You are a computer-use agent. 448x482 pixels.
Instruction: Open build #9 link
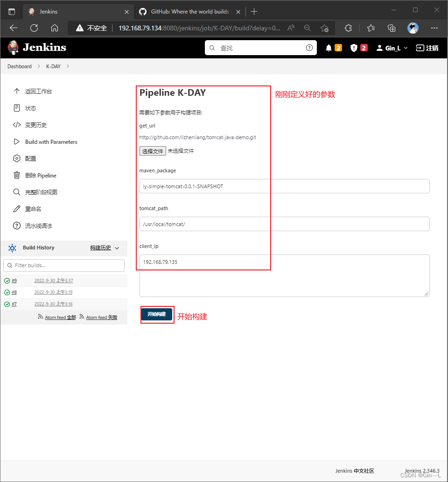pyautogui.click(x=14, y=281)
